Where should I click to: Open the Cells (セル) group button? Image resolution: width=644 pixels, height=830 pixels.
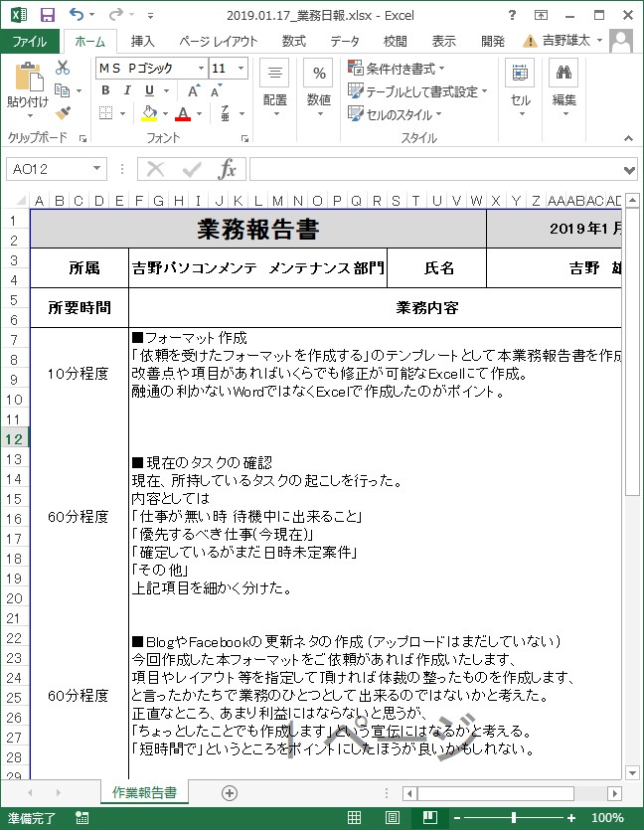point(521,87)
